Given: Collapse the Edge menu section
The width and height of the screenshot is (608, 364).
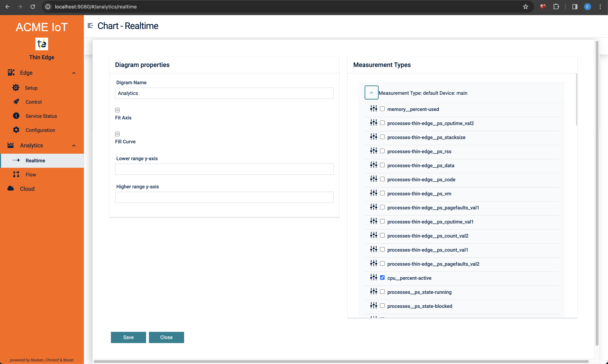Looking at the screenshot, I should pyautogui.click(x=74, y=73).
